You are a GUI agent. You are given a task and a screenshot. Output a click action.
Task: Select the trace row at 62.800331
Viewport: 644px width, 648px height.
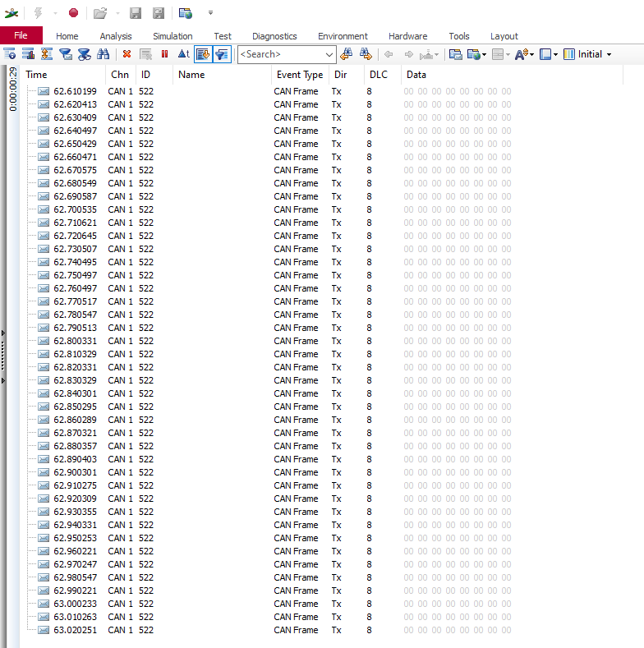click(x=321, y=341)
